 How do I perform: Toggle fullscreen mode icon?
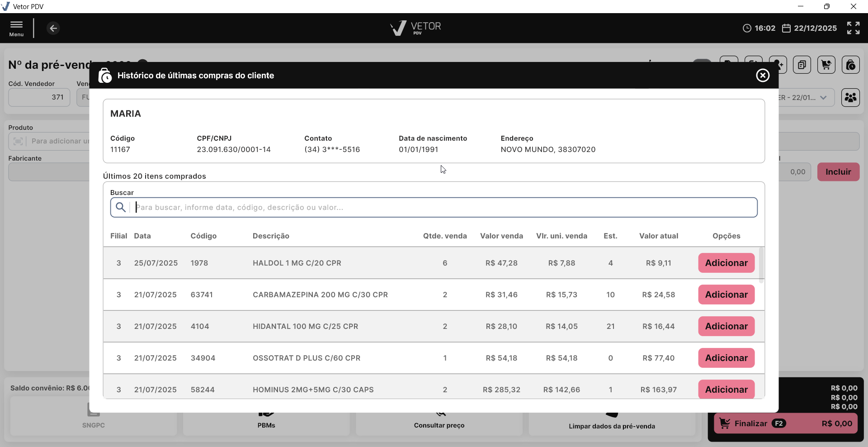(853, 28)
